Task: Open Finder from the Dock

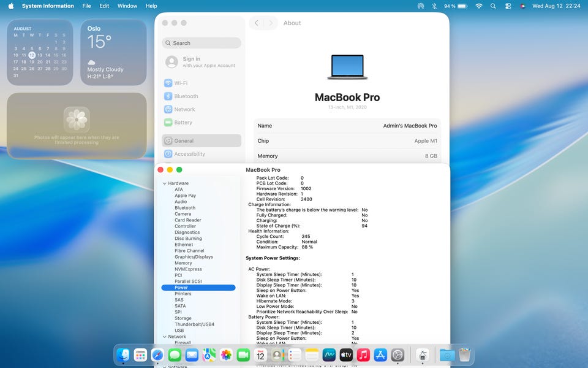Action: [x=123, y=355]
